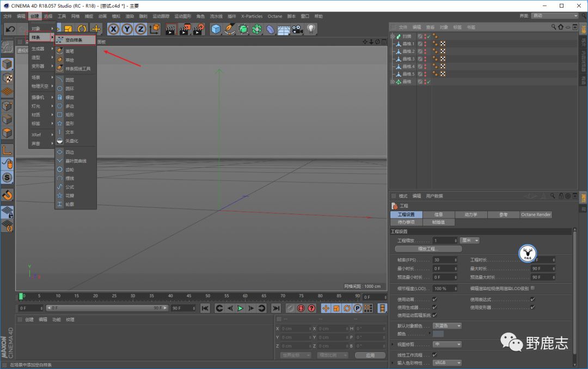This screenshot has height=369, width=588.
Task: Select the spline pen icon in toolbar
Action: 229,29
